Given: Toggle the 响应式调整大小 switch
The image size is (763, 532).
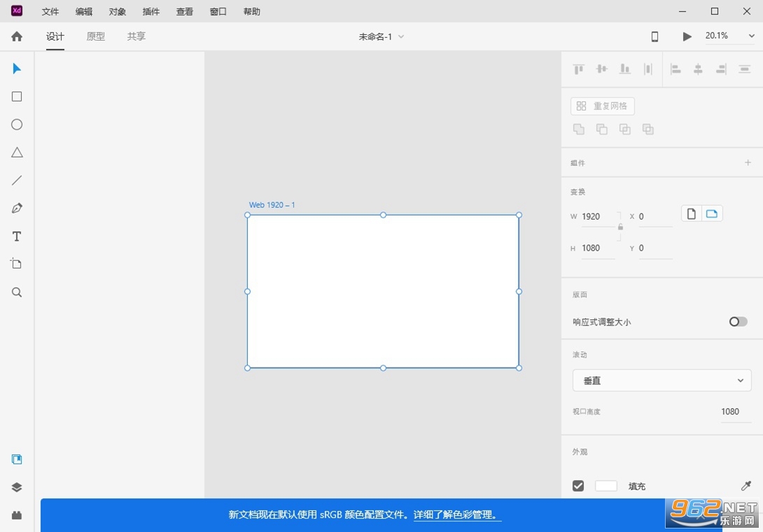Looking at the screenshot, I should pyautogui.click(x=738, y=322).
